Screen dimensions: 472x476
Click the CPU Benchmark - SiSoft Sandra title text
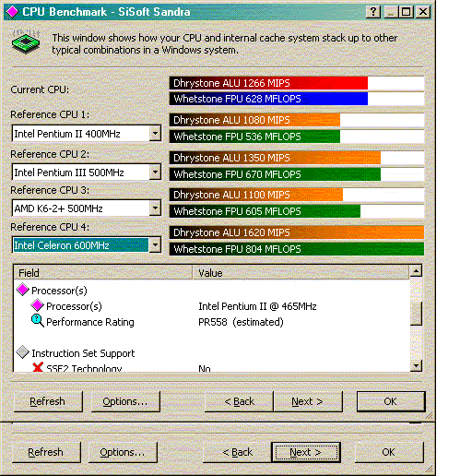click(x=106, y=12)
